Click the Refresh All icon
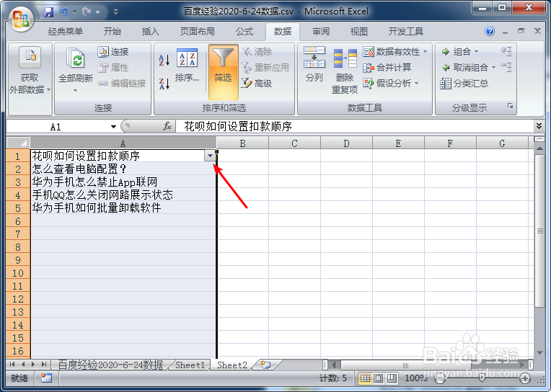 76,58
